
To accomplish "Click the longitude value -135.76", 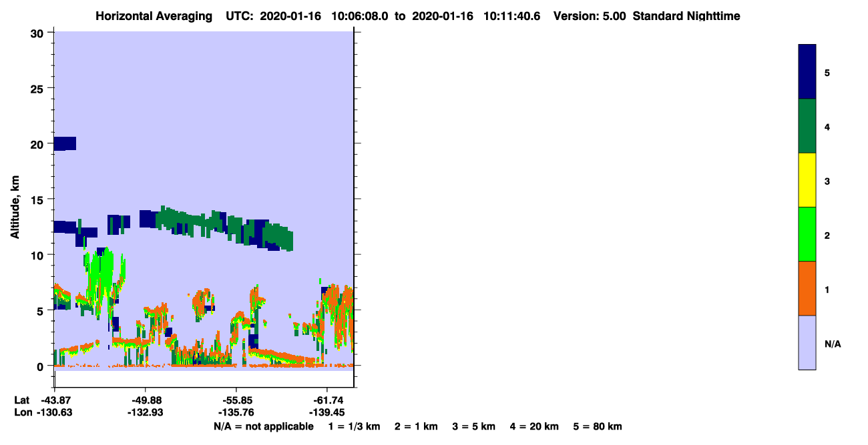I will click(236, 412).
